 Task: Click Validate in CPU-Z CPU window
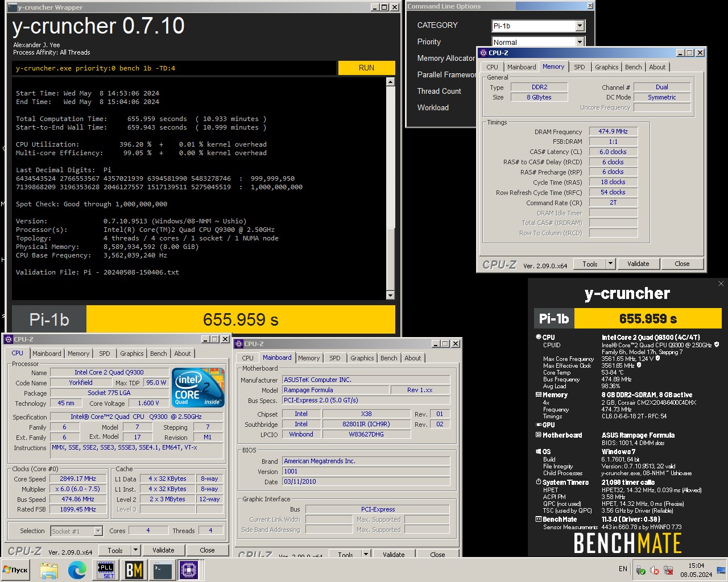[163, 550]
